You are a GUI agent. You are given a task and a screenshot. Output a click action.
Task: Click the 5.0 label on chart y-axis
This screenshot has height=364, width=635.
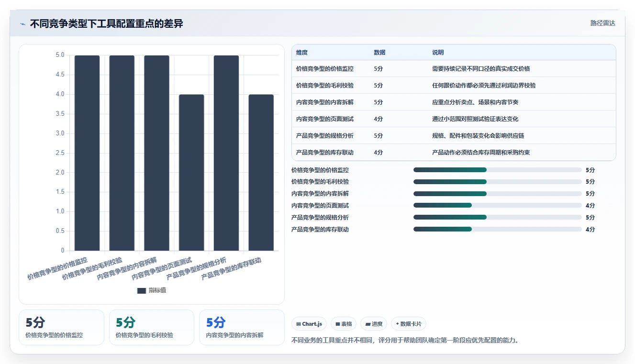coord(60,55)
